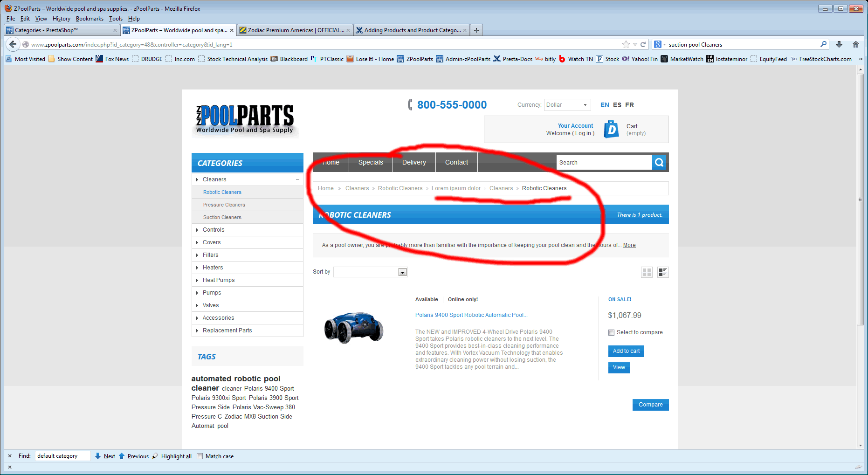Screen dimensions: 868x475
Task: Click the page reload icon
Action: pos(643,44)
